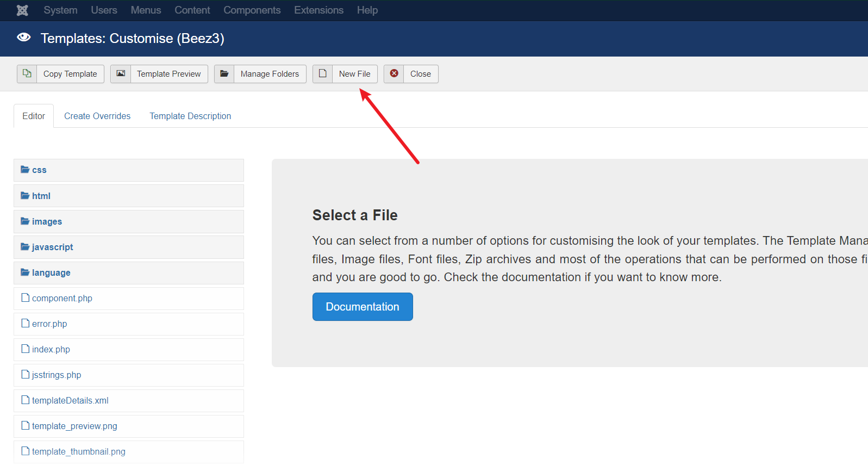Click the Manage Folders folder icon
Viewport: 868px width, 465px height.
pyautogui.click(x=224, y=73)
